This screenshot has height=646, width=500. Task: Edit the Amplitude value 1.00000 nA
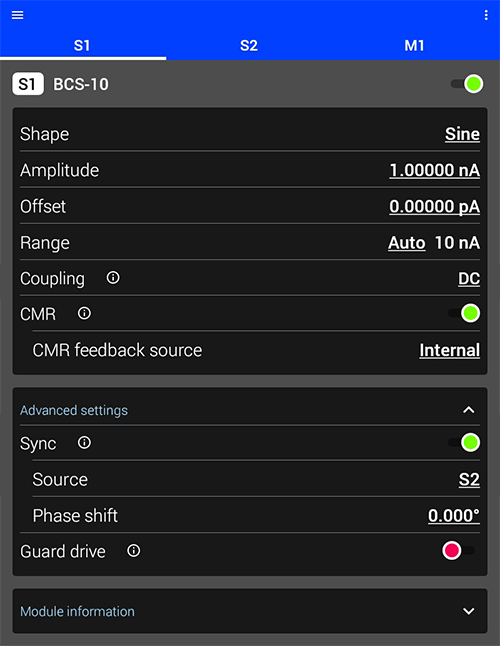pyautogui.click(x=435, y=171)
